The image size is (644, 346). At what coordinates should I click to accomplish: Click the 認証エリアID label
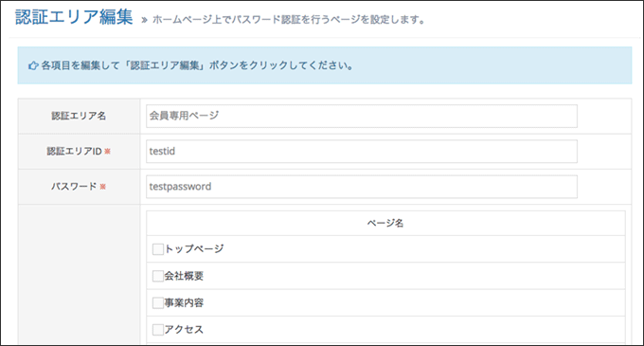[74, 152]
